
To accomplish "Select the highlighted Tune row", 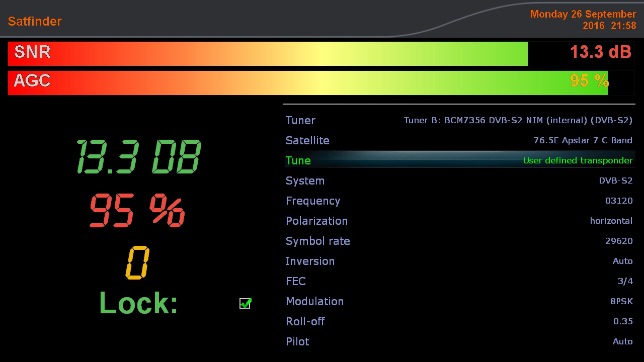I will [459, 161].
